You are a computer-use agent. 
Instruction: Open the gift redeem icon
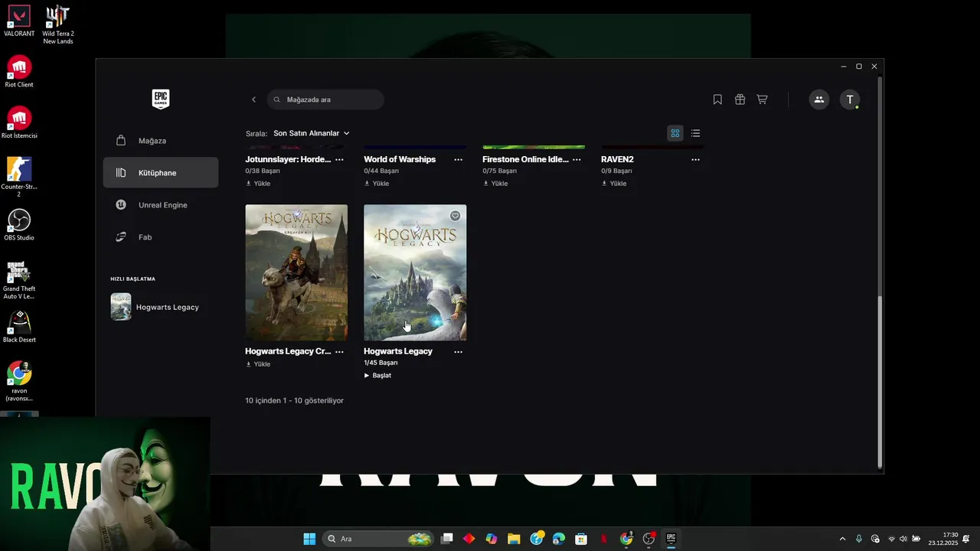(740, 99)
